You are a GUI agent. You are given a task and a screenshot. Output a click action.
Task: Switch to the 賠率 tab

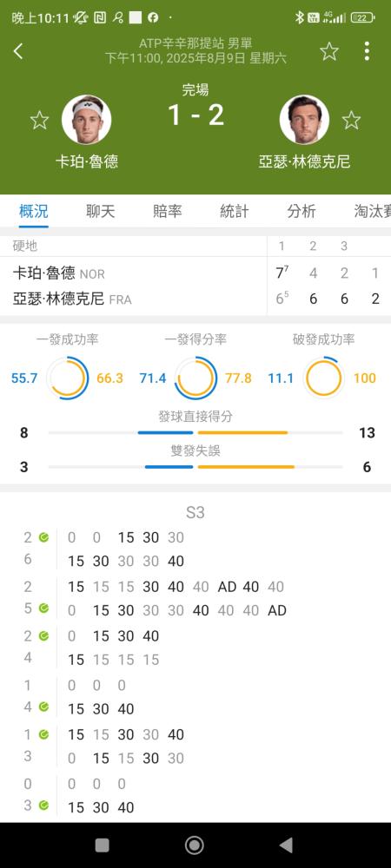[x=167, y=211]
